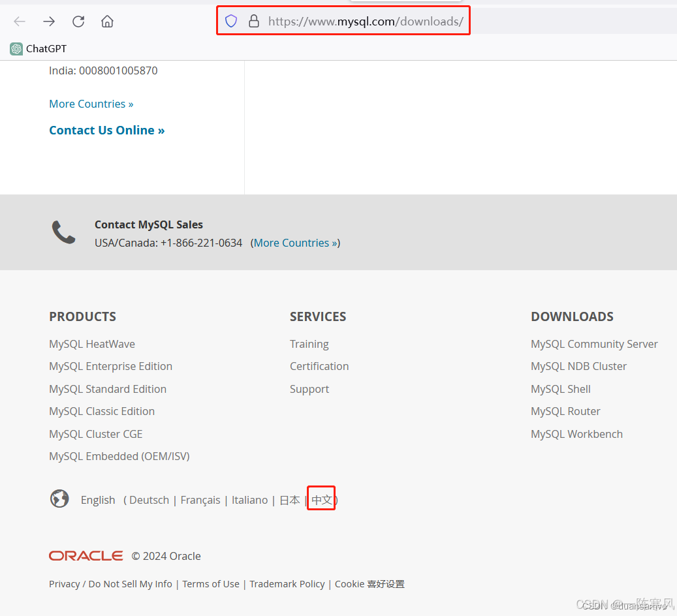Open the browser home page icon
677x616 pixels.
[107, 21]
